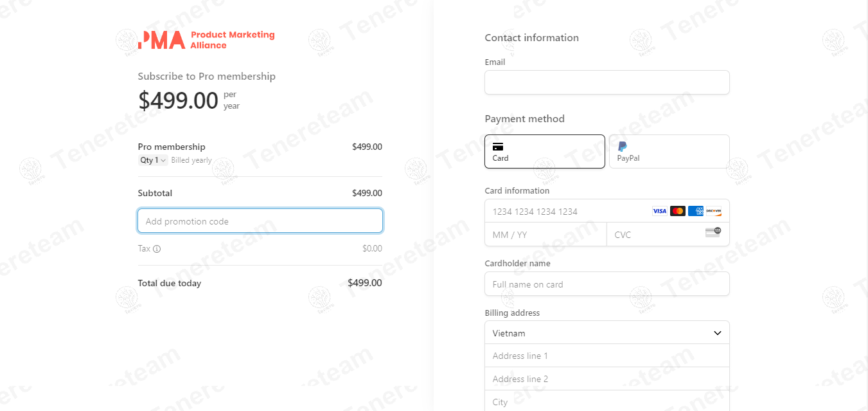Click the MM / YY expiry field
The height and width of the screenshot is (411, 868).
coord(545,235)
